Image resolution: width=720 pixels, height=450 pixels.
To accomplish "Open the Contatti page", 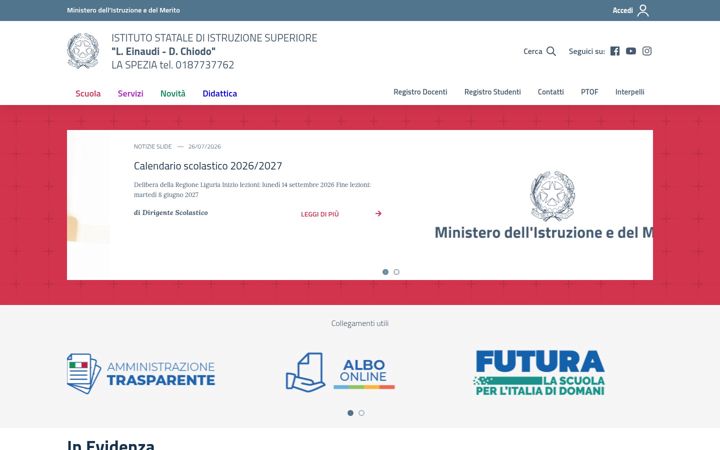I will coord(551,92).
